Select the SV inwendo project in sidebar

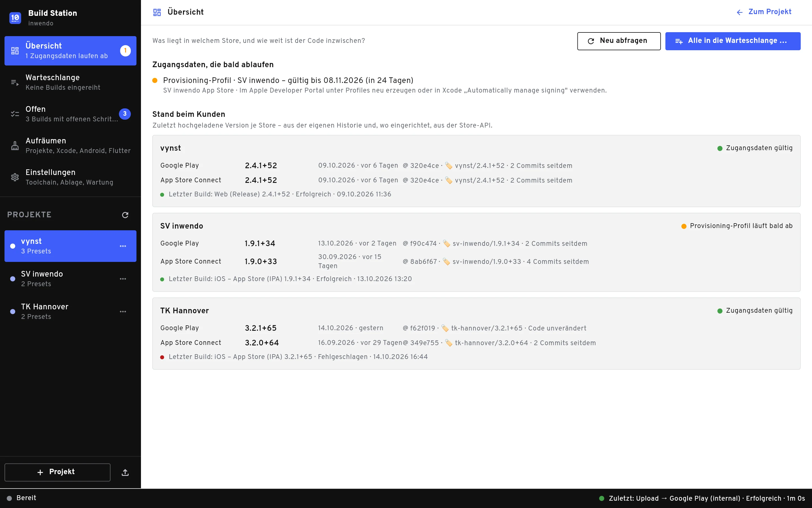click(x=70, y=279)
